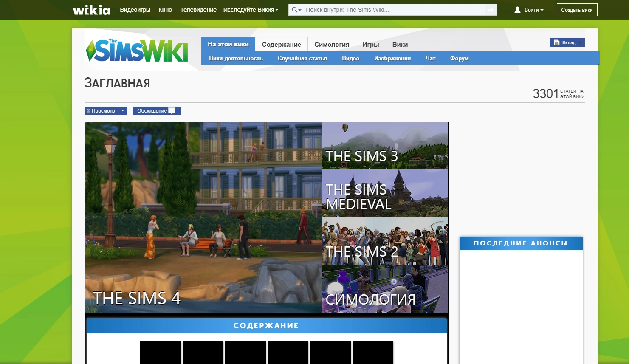Click the lock icon on Просмотр button
The width and height of the screenshot is (629, 364).
tap(88, 111)
